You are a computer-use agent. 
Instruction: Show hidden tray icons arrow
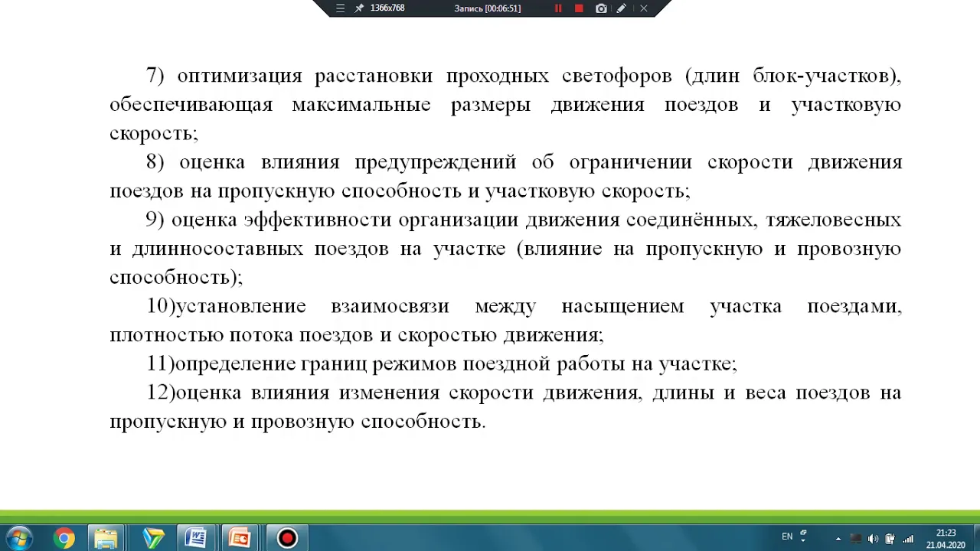(x=838, y=539)
